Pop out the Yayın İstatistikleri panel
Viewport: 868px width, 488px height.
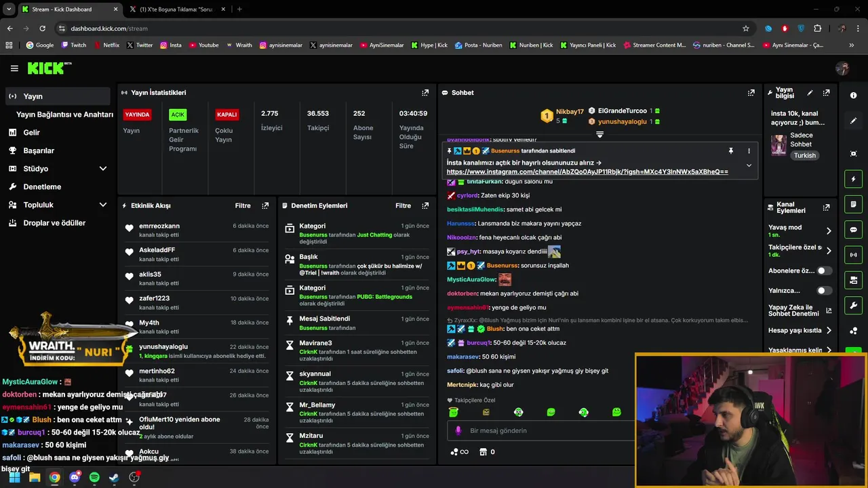coord(425,93)
